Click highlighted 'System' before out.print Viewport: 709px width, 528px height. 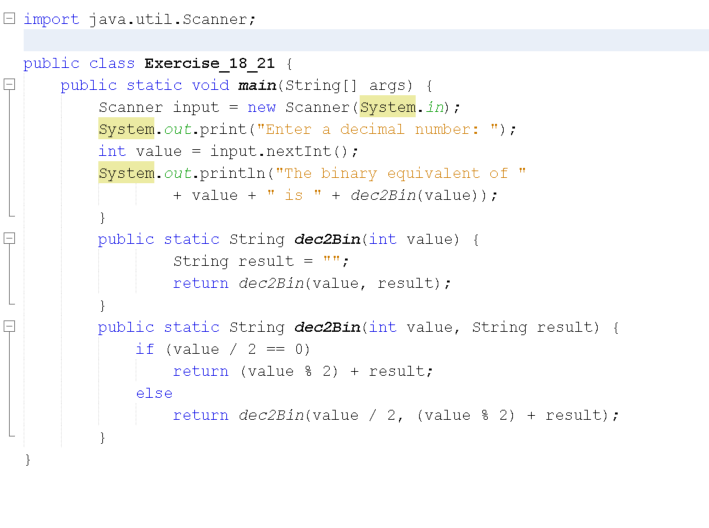[126, 129]
